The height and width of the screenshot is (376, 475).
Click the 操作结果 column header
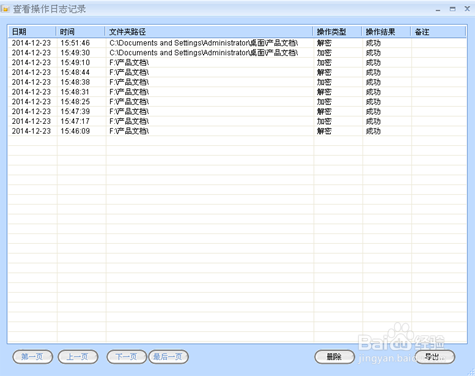click(x=386, y=32)
